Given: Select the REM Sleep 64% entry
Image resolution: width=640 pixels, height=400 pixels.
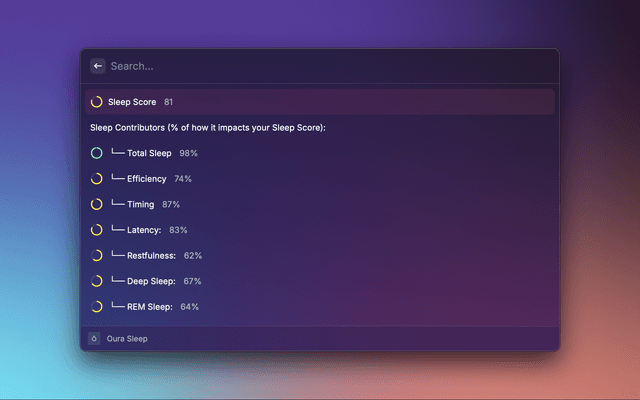Looking at the screenshot, I should coord(320,307).
